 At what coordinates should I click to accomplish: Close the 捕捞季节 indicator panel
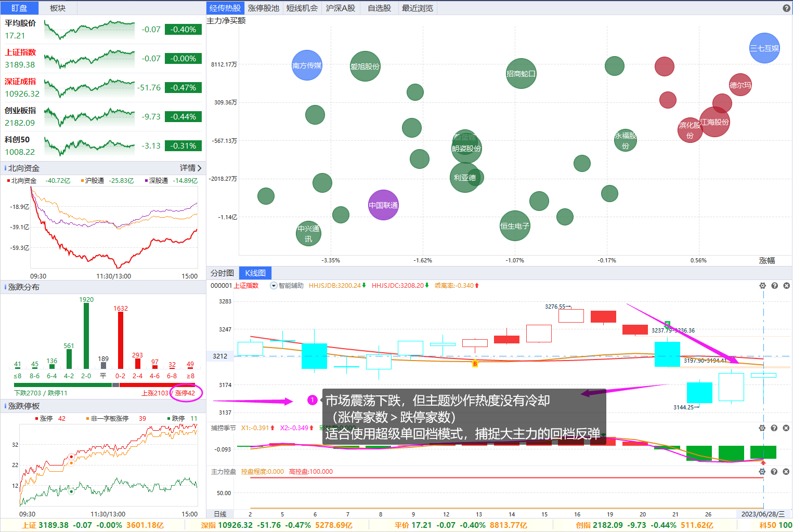point(786,428)
